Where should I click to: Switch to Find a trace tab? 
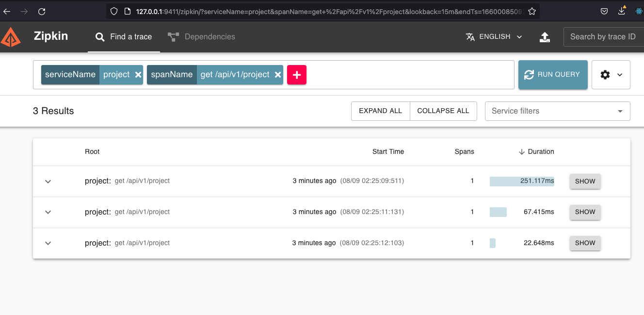tap(124, 37)
